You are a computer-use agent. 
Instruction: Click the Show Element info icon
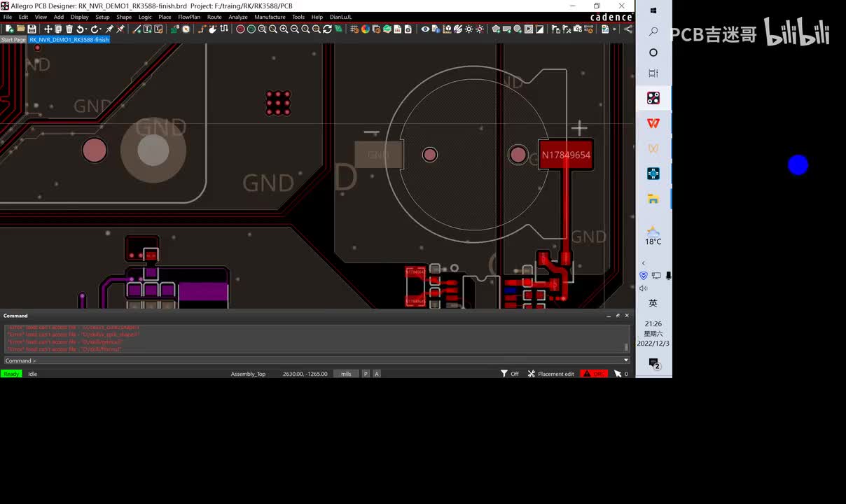tap(436, 29)
